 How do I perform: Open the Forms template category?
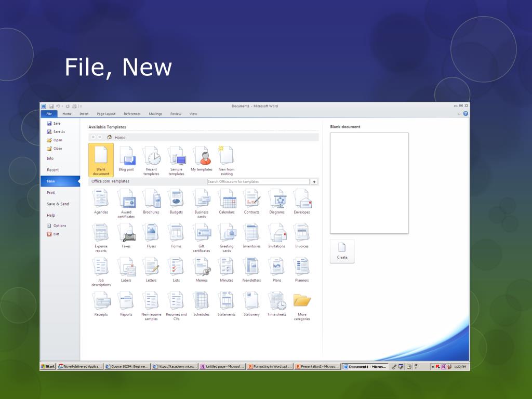(x=177, y=235)
